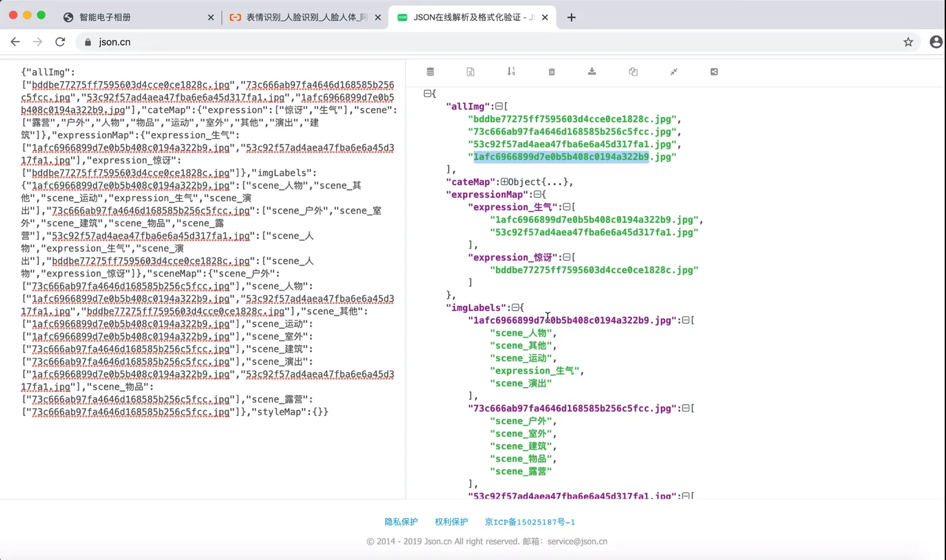
Task: Open the 京ICP备15025187号-1 link
Action: 530,521
